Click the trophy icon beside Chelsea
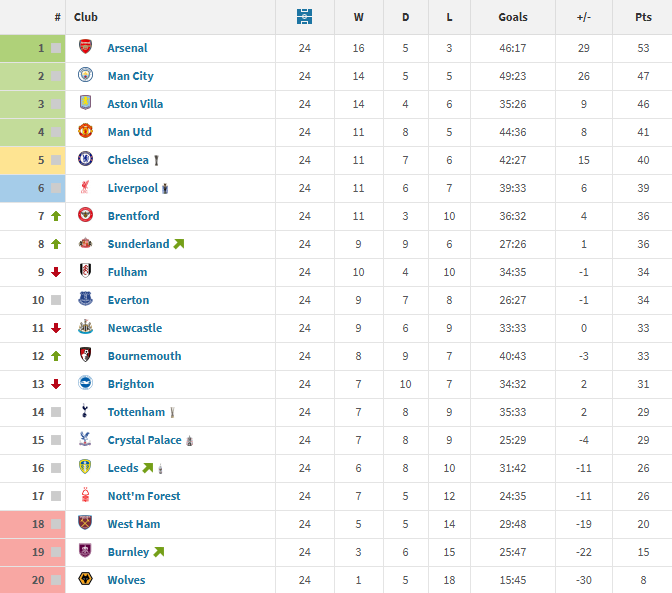Viewport: 672px width, 593px height. point(157,160)
